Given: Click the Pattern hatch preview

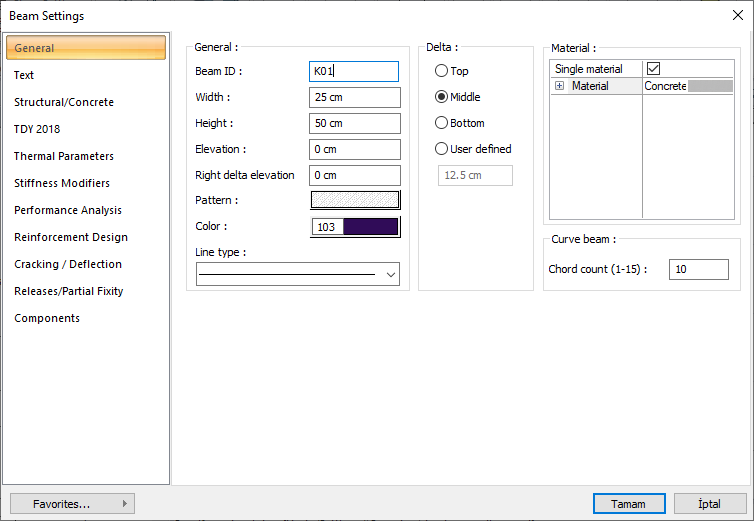Looking at the screenshot, I should 355,200.
